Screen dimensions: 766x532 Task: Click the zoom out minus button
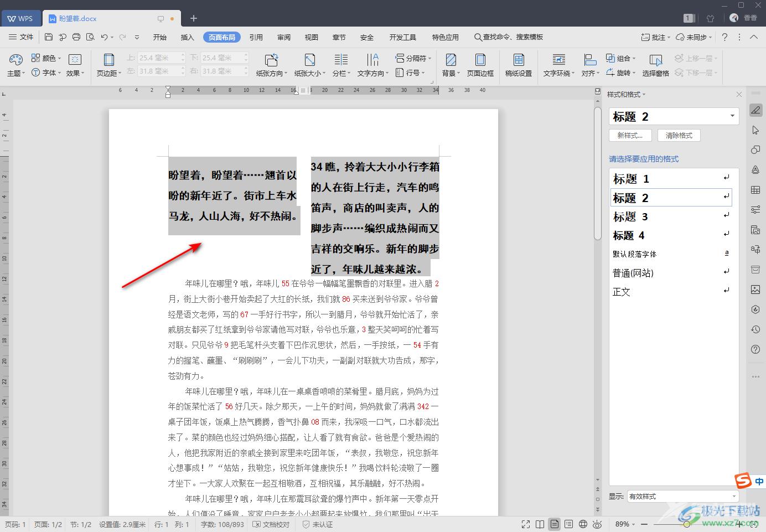coord(645,524)
